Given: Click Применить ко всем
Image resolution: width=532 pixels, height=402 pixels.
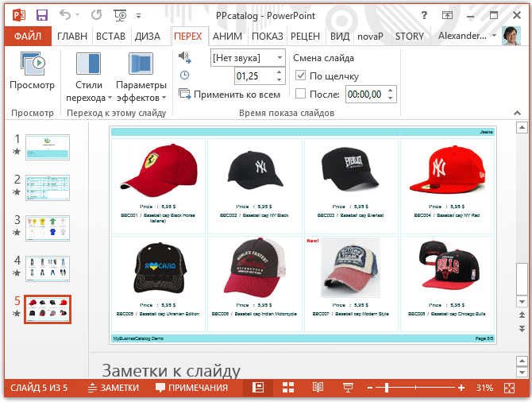Looking at the screenshot, I should click(x=229, y=95).
